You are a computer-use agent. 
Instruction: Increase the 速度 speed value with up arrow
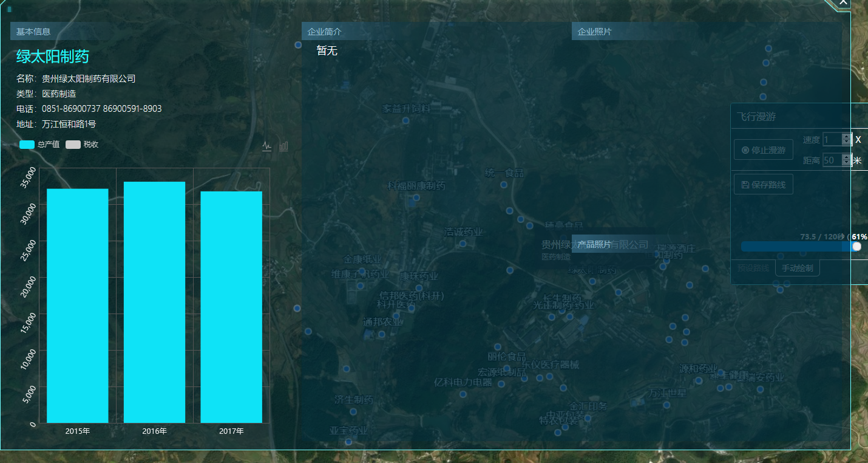point(847,137)
